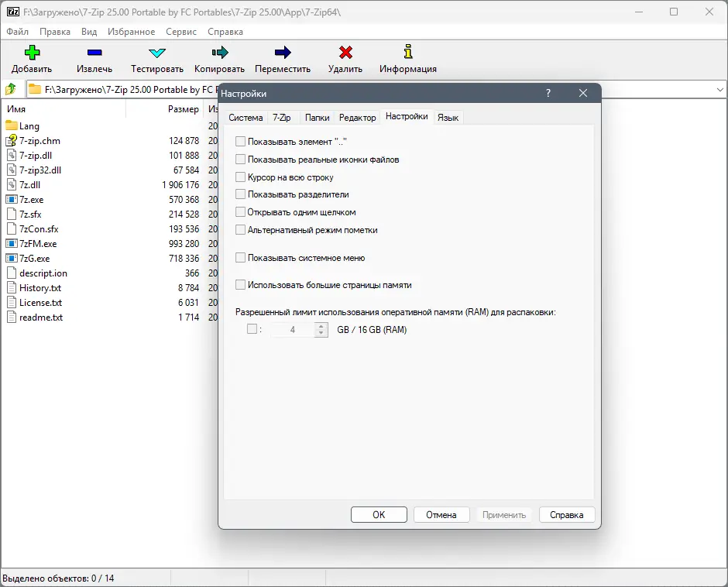Switch to the Язык tab

pos(448,118)
